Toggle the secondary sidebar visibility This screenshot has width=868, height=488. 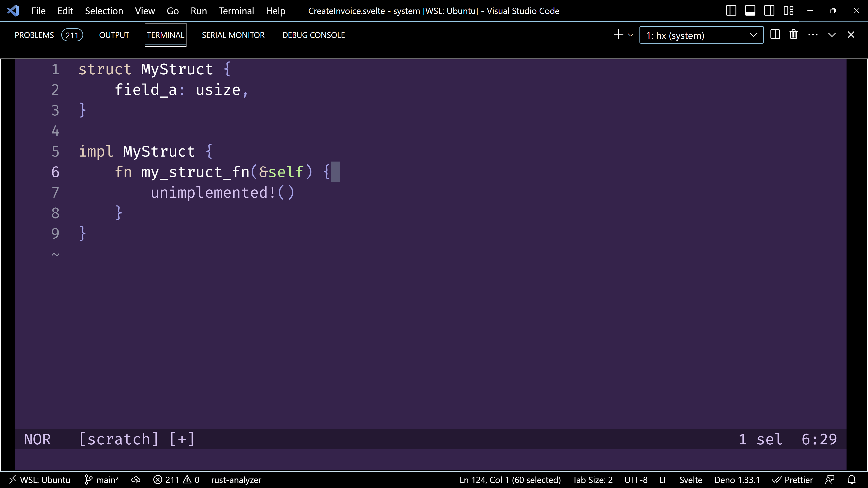pos(769,10)
